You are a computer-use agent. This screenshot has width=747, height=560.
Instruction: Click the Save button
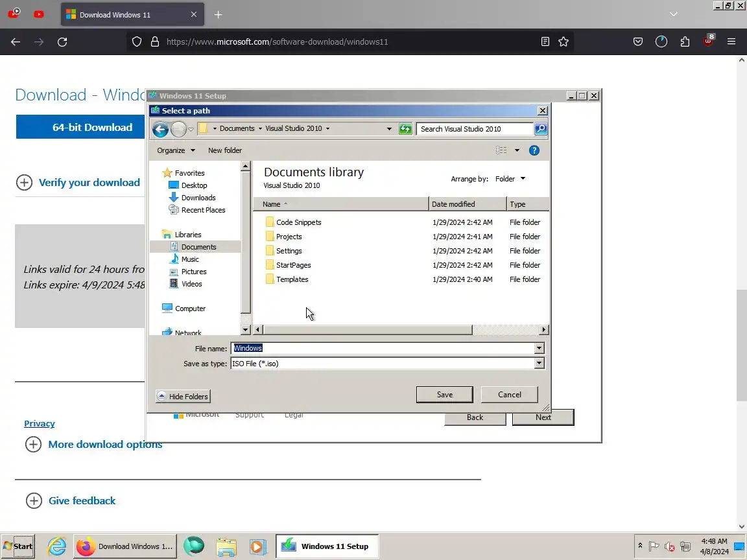444,395
